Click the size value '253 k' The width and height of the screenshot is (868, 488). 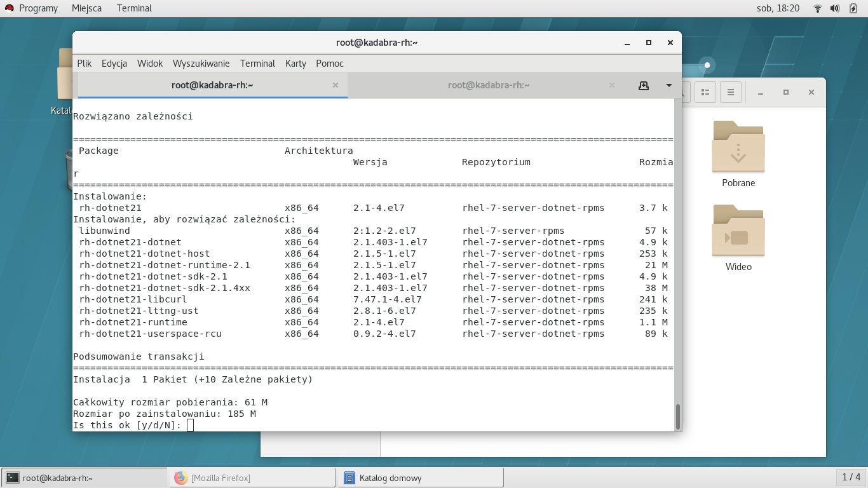653,254
